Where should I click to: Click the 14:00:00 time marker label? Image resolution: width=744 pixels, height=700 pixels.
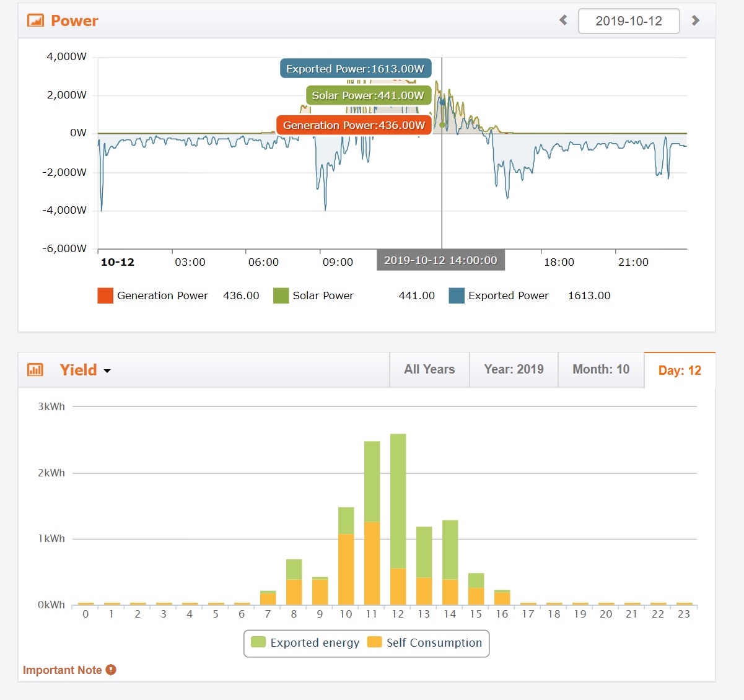point(440,261)
